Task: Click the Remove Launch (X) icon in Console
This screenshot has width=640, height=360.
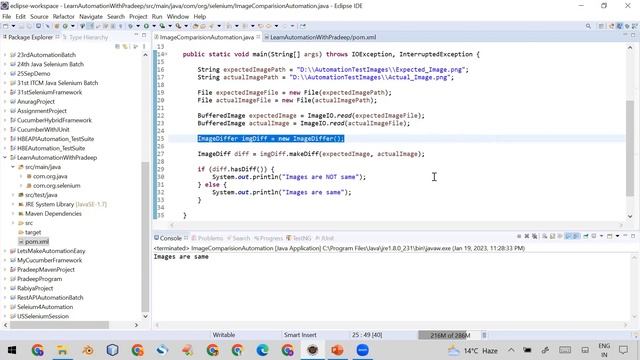Action: tap(527, 236)
